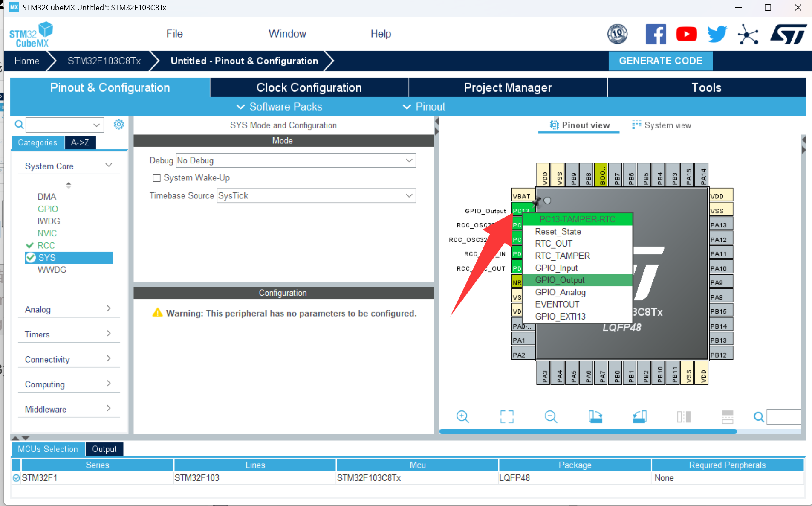Click the STM32F103C8Tx breadcrumb
This screenshot has width=812, height=506.
click(x=104, y=61)
